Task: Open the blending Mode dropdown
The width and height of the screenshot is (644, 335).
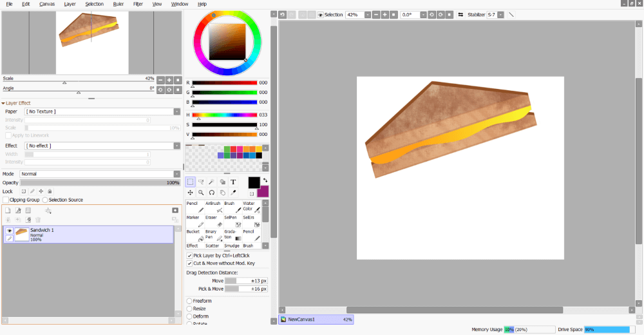Action: (x=176, y=174)
